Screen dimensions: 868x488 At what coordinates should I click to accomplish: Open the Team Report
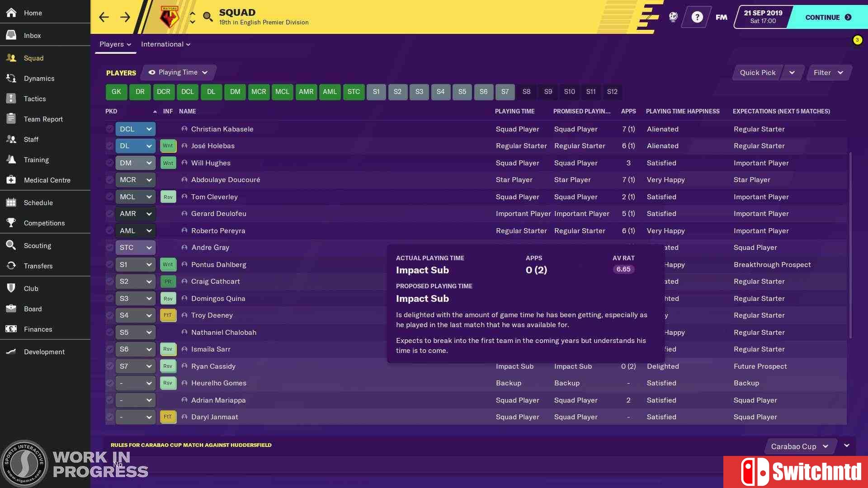tap(43, 119)
